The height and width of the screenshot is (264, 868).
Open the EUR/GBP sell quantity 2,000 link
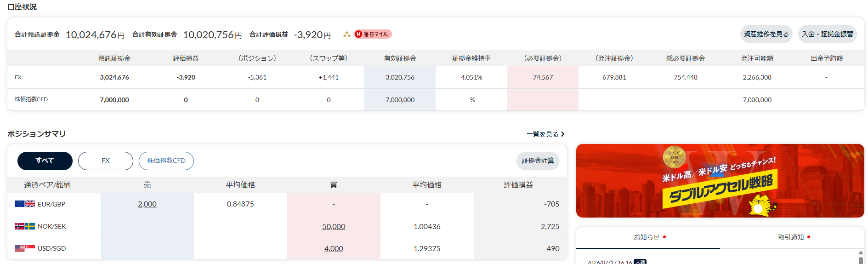(147, 204)
